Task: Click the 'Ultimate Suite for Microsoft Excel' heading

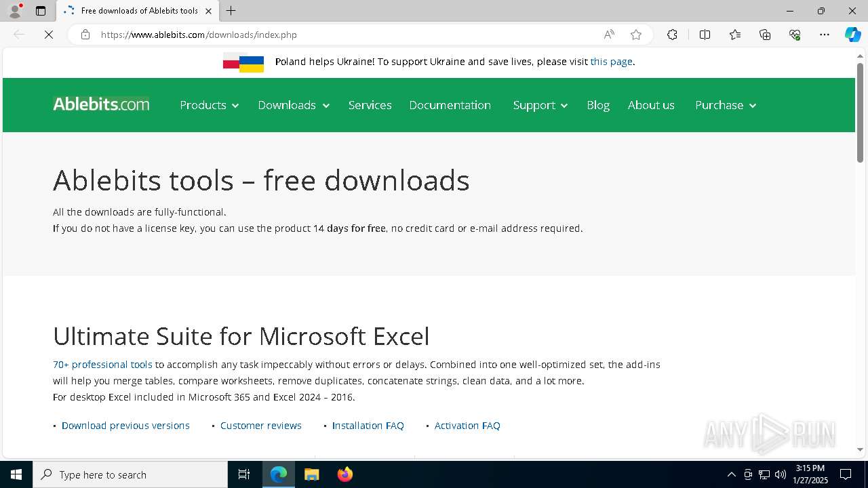Action: click(x=241, y=336)
